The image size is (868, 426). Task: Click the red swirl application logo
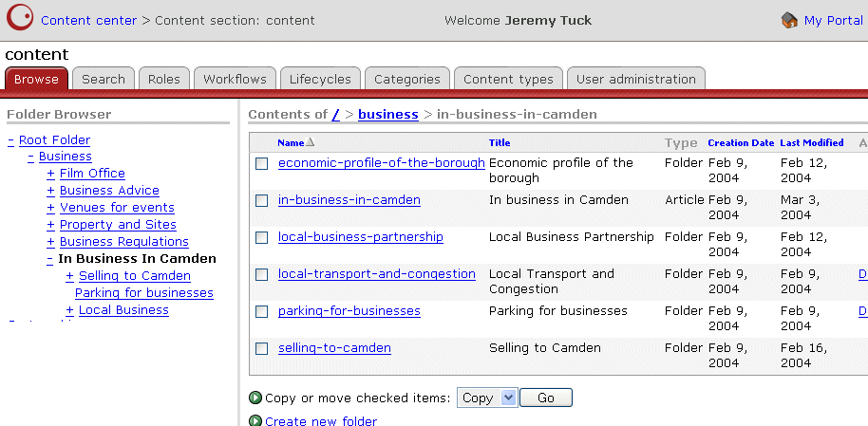19,20
